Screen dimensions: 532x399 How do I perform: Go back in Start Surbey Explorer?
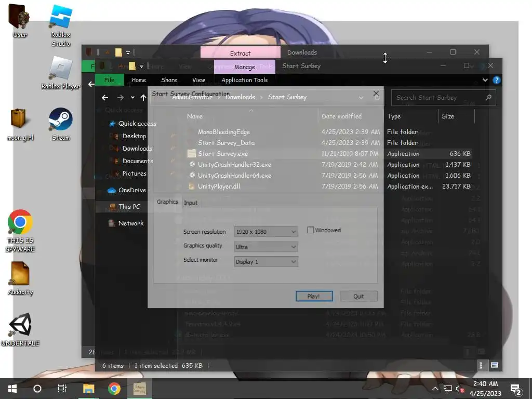click(105, 98)
